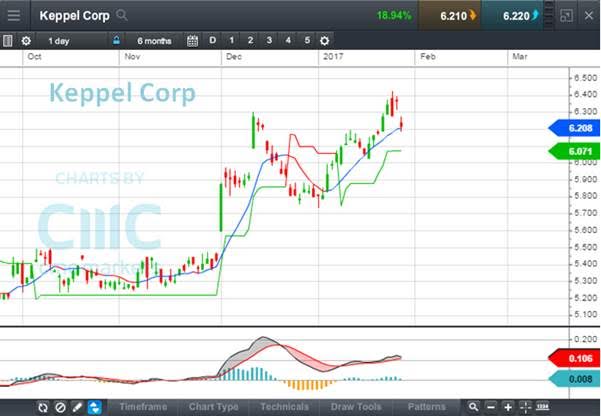Open the Draw Tools menu
Viewport: 601px width, 416px height.
(x=356, y=407)
